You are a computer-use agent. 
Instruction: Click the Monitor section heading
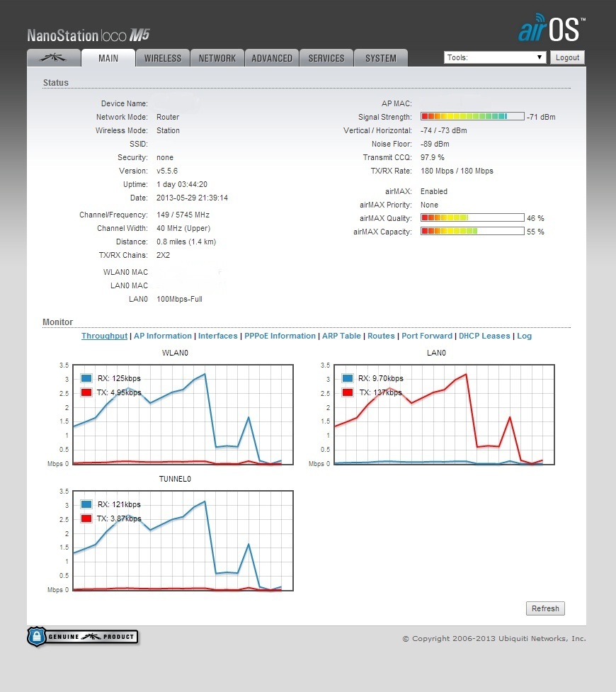pos(58,322)
